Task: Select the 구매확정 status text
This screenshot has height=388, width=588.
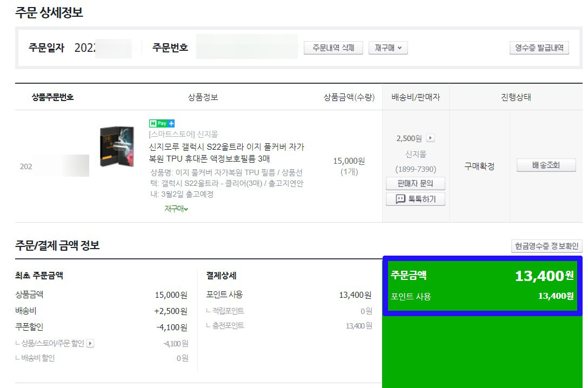Action: coord(479,166)
